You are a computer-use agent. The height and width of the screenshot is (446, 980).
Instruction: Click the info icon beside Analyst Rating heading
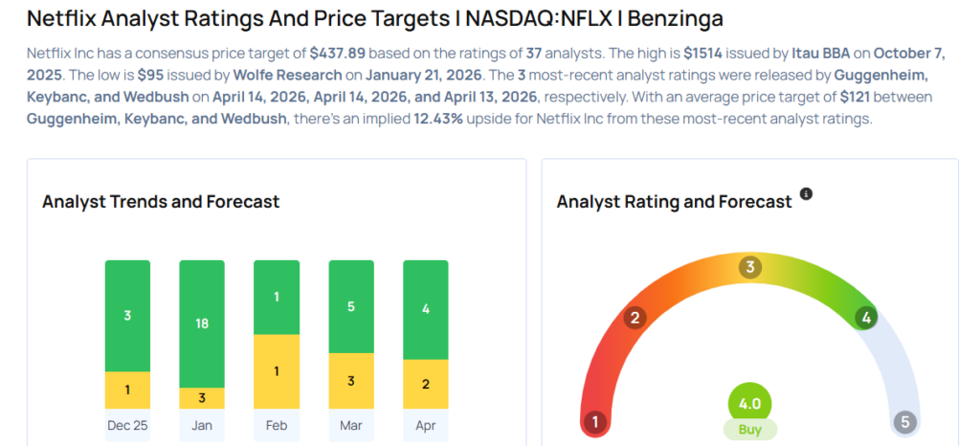point(806,194)
